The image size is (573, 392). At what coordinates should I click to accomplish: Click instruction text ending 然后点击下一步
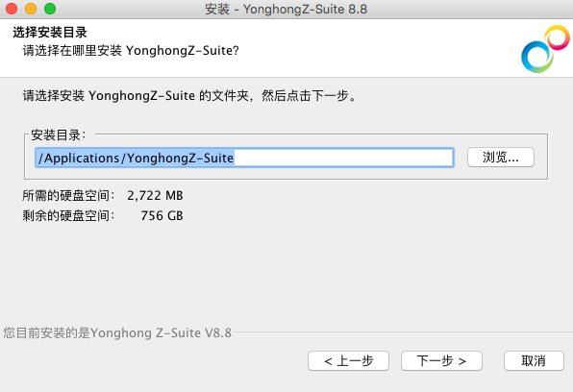pos(189,96)
